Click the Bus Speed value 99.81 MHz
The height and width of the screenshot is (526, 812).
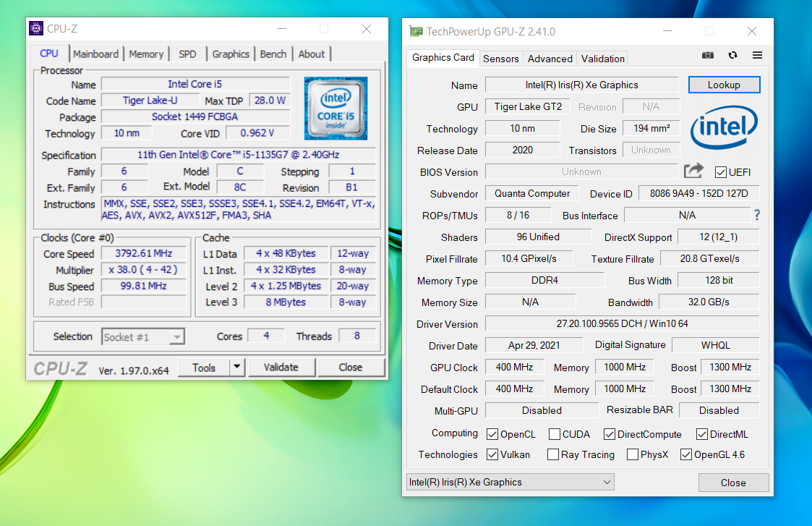click(x=143, y=286)
